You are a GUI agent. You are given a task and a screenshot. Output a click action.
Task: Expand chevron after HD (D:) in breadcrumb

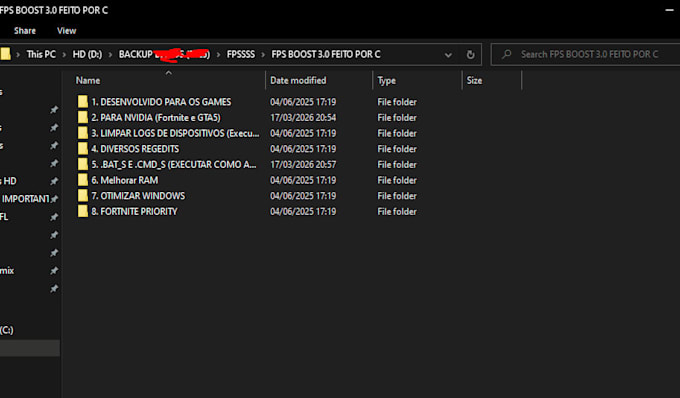(x=110, y=55)
